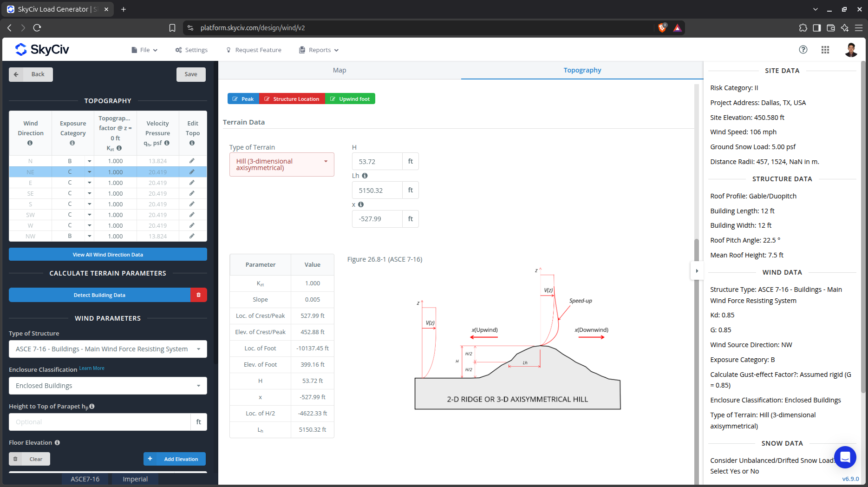868x487 pixels.
Task: Click the info icon next to Lh
Action: click(x=365, y=176)
